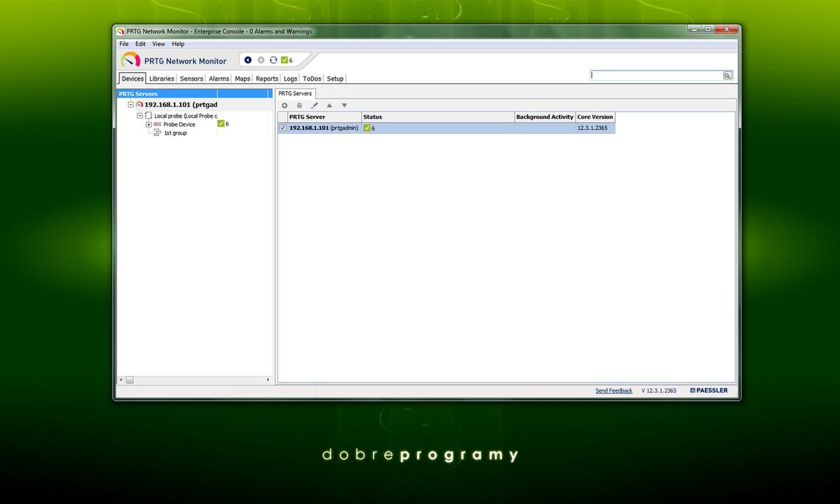The image size is (840, 504).
Task: Click the window title bar PRTG icon
Action: coord(120,31)
